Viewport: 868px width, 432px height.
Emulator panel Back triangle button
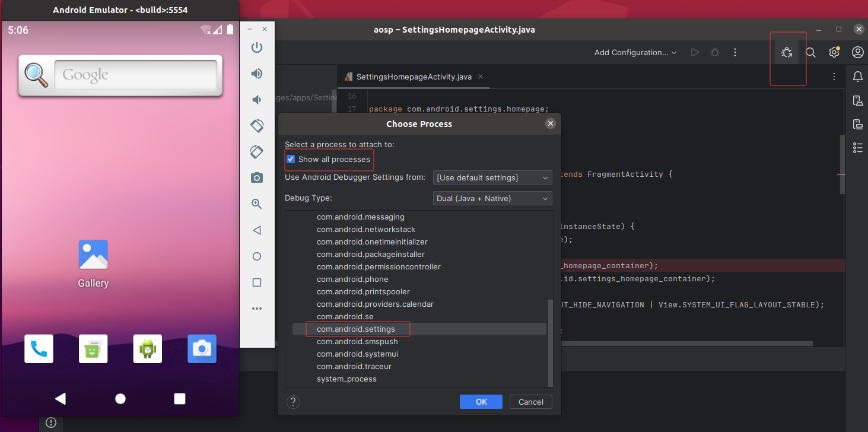coord(257,230)
